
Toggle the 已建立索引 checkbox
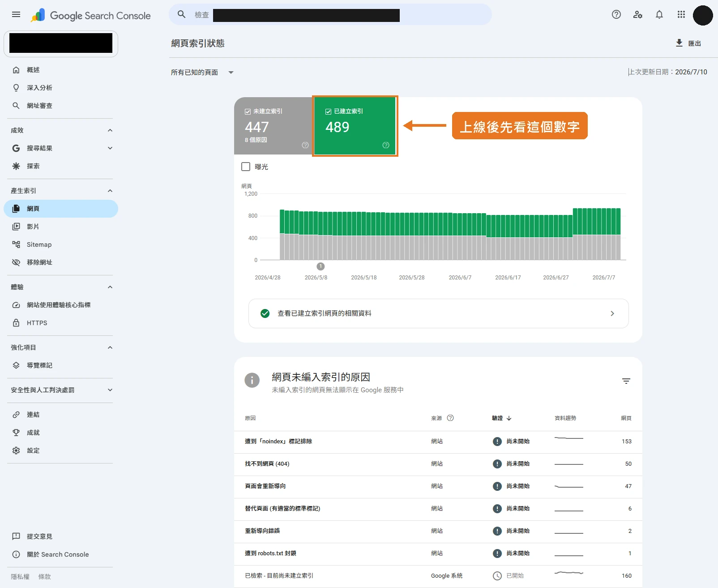pos(328,112)
